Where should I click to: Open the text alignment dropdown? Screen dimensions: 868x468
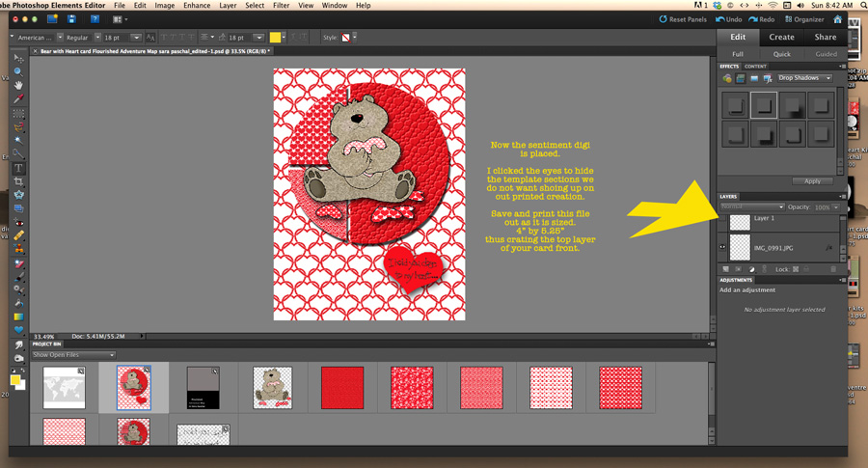click(207, 38)
